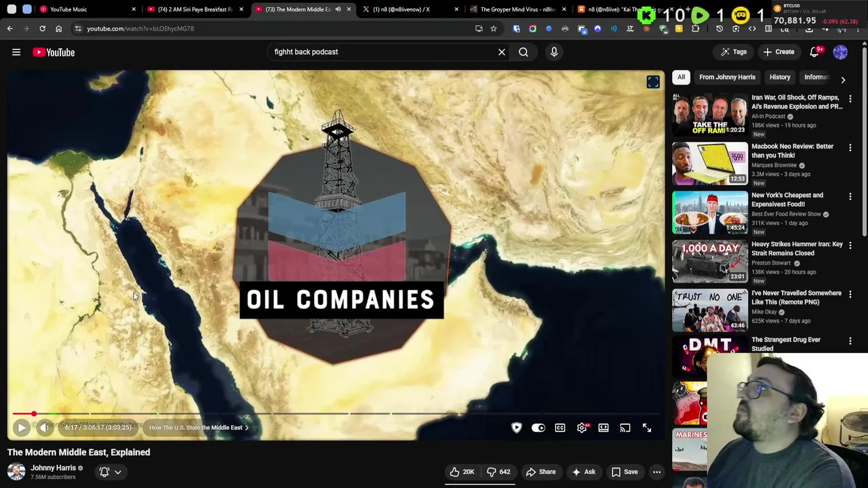This screenshot has width=868, height=488.
Task: Clear the search box text
Action: tap(502, 52)
